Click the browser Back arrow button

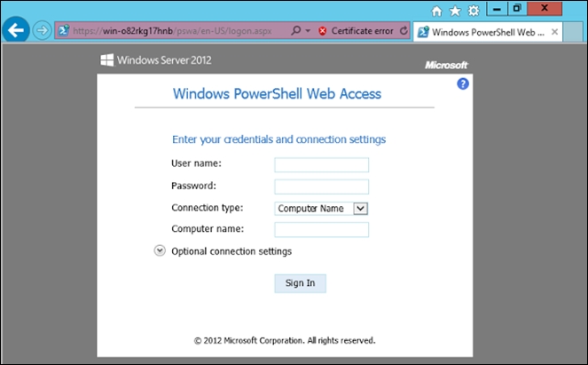(16, 30)
